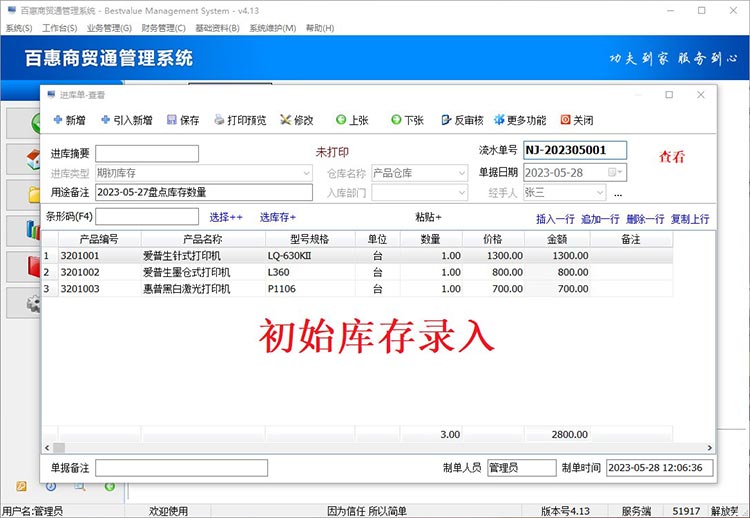This screenshot has height=518, width=750.
Task: Expand the 经手人 handler dropdown
Action: [x=600, y=193]
